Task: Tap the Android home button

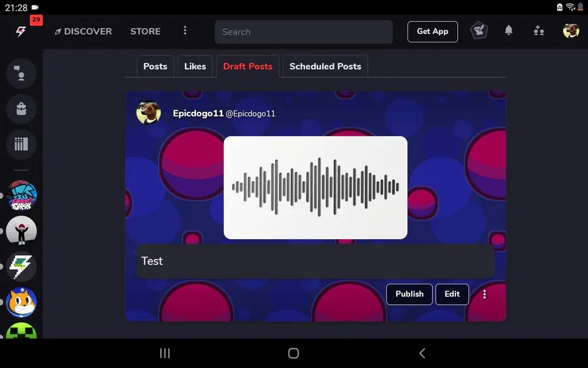Action: [x=293, y=354]
